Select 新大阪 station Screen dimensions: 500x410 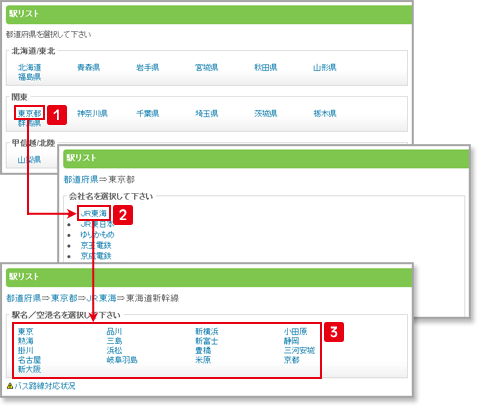[29, 369]
